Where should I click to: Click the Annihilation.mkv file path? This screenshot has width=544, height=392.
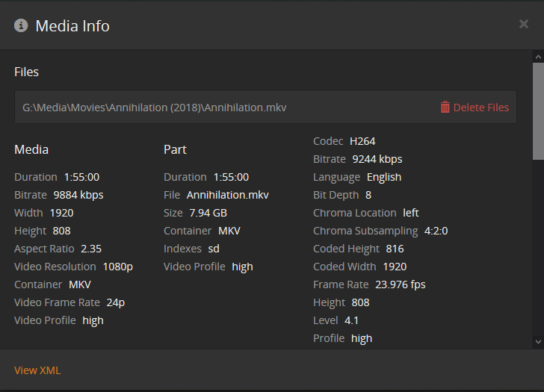click(x=155, y=108)
